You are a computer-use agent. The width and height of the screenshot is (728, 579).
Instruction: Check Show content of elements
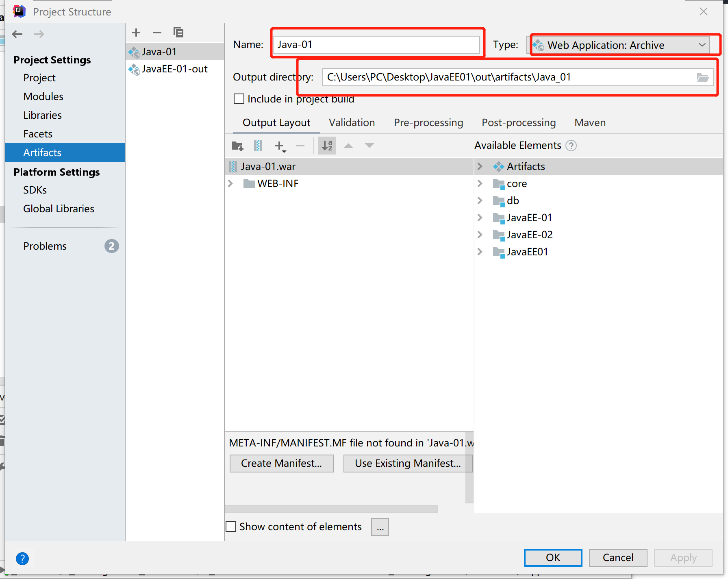[231, 527]
